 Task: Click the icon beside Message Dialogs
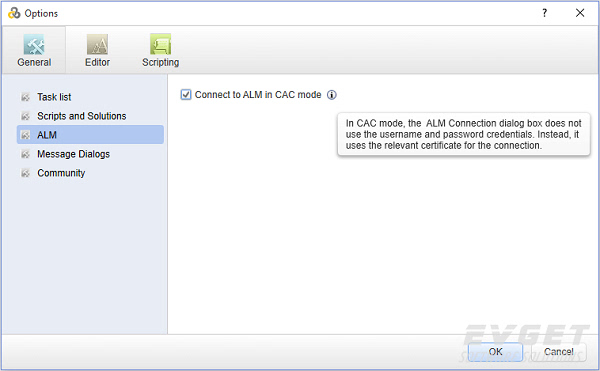pyautogui.click(x=25, y=154)
